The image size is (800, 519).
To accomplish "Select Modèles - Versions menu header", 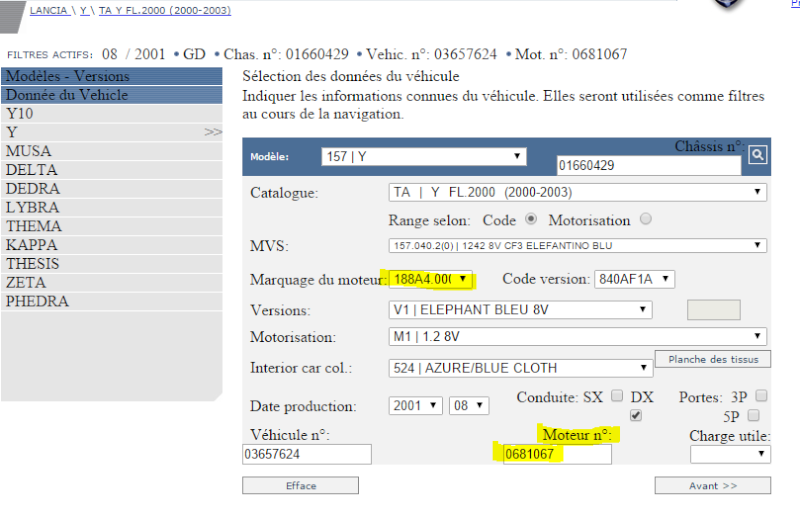I will pyautogui.click(x=112, y=76).
